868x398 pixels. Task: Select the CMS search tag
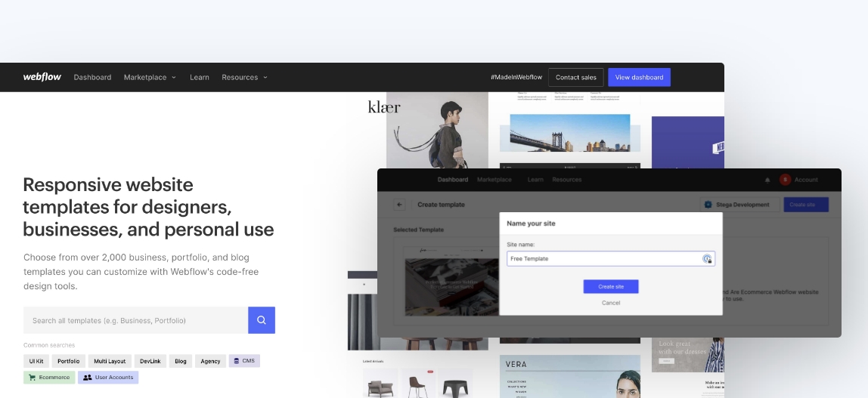(244, 361)
